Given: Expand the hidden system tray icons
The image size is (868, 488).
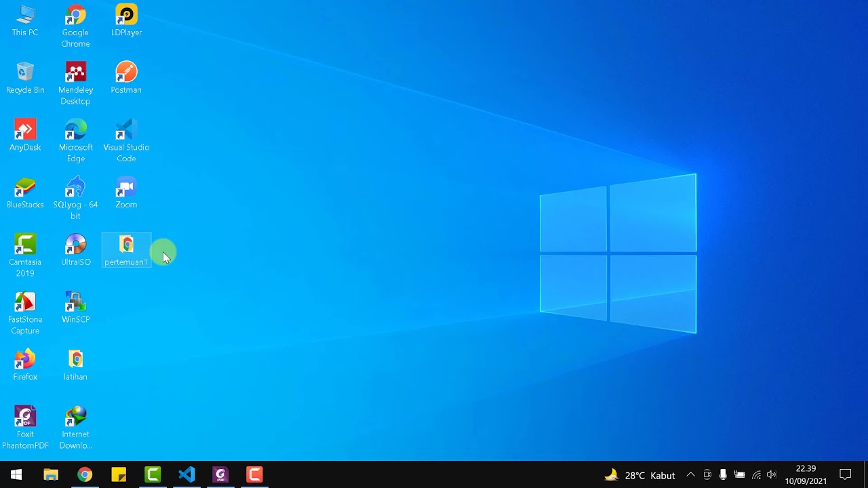Looking at the screenshot, I should [x=690, y=475].
